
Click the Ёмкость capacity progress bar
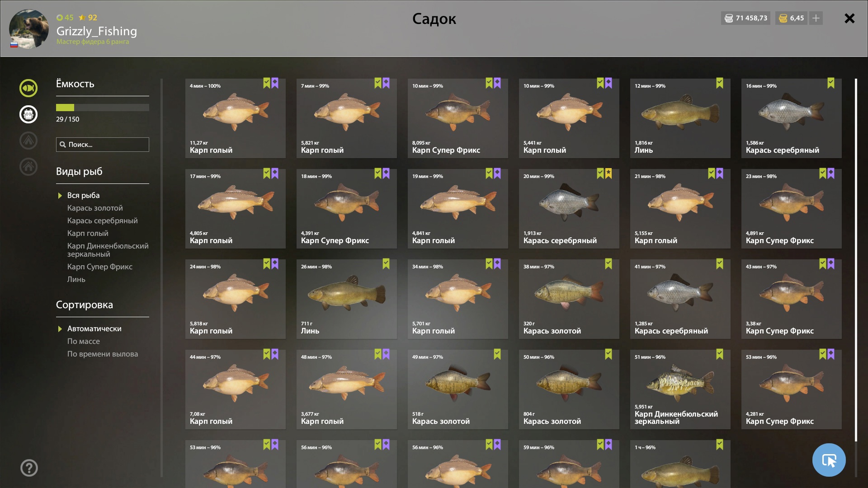[103, 108]
